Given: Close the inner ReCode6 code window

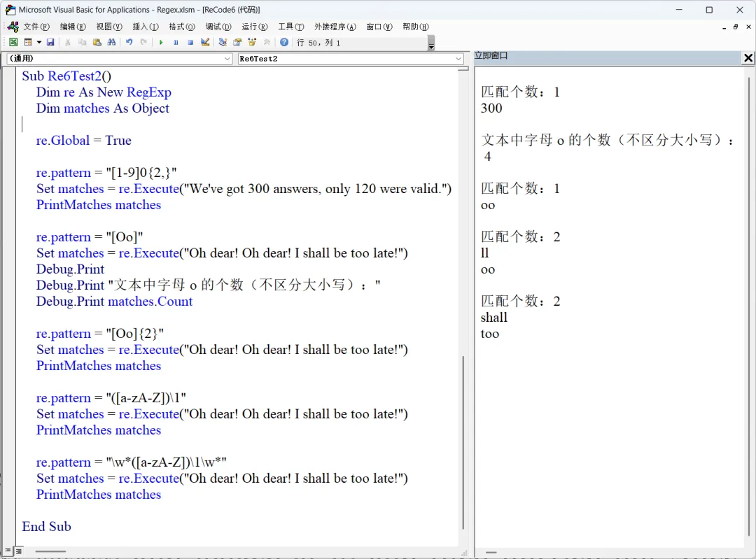Looking at the screenshot, I should (748, 27).
